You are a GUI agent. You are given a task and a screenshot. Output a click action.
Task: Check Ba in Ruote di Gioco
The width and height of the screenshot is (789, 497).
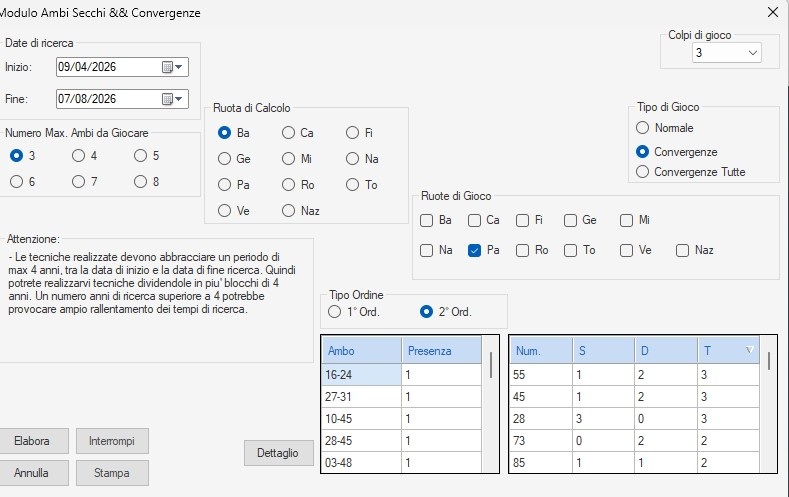(427, 220)
